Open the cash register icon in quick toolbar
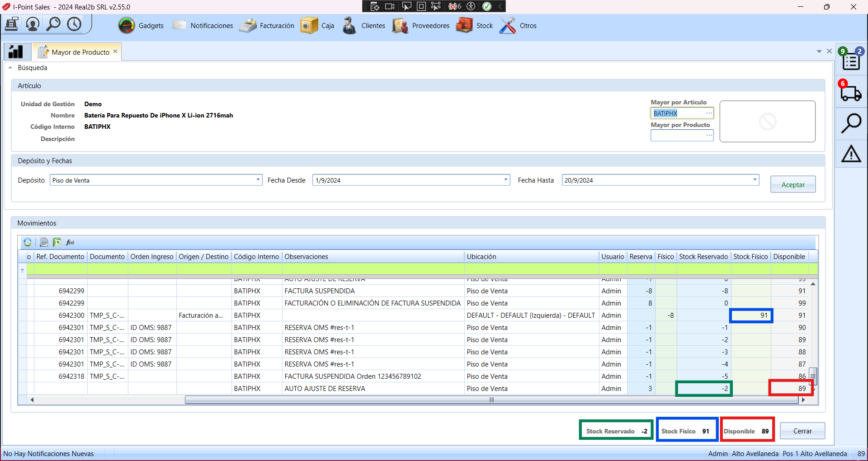Image resolution: width=868 pixels, height=461 pixels. click(11, 24)
